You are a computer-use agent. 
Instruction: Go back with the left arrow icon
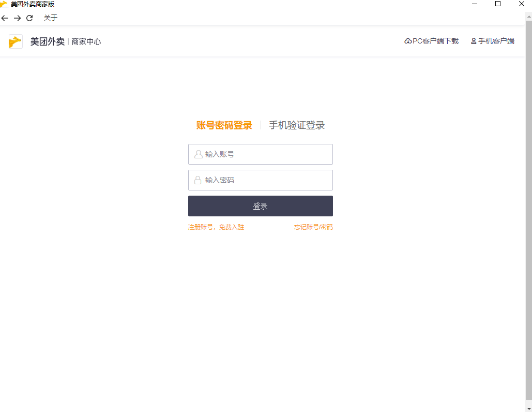[x=5, y=18]
